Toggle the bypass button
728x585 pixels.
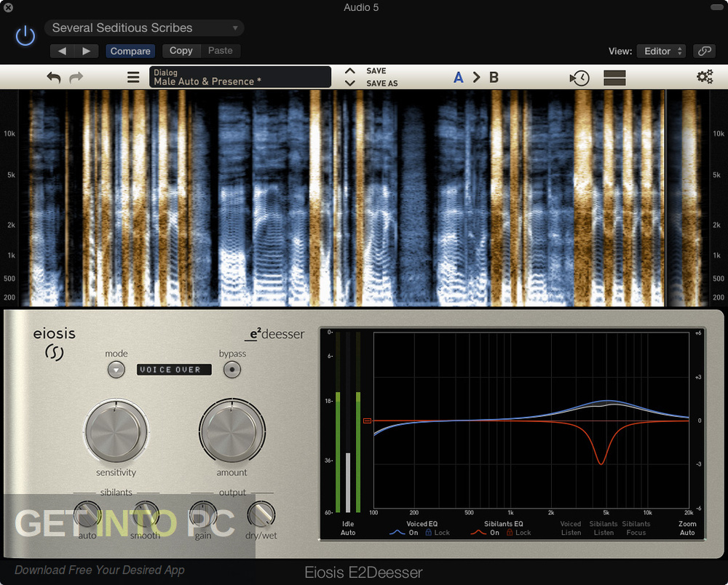232,370
